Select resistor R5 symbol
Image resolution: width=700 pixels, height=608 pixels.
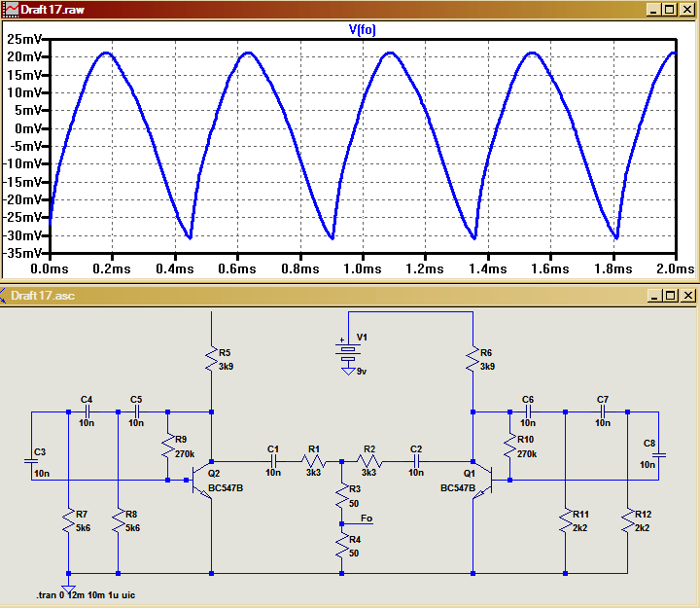tap(211, 360)
